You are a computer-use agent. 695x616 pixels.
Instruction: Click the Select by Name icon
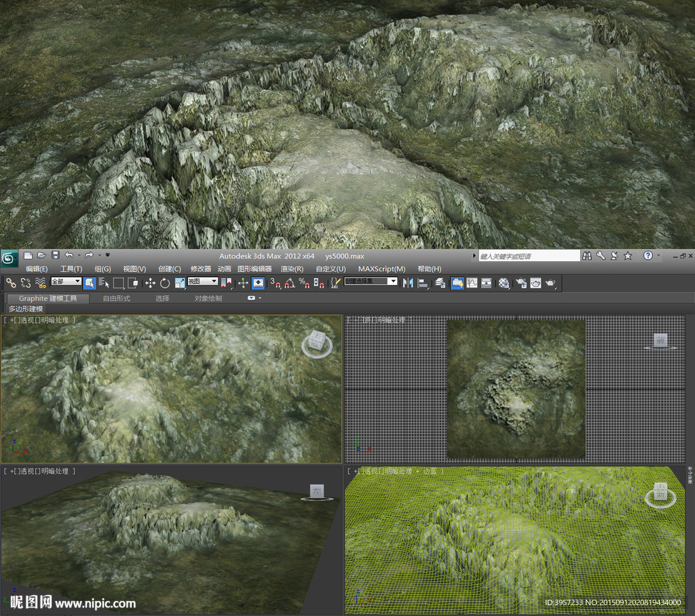103,283
